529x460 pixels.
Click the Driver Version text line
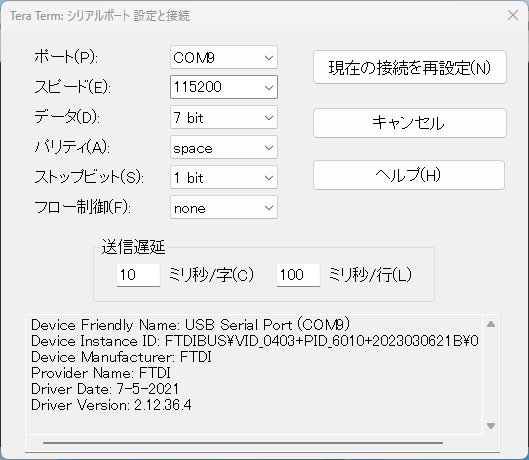click(111, 405)
